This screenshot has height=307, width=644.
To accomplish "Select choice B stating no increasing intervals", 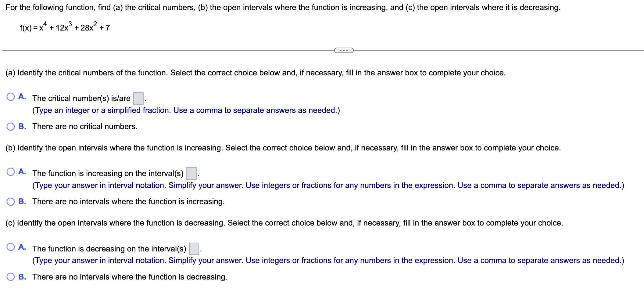I will (x=11, y=201).
